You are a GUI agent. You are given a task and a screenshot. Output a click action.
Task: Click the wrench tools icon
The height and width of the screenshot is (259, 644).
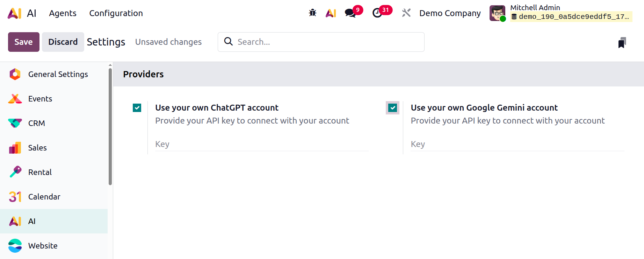tap(406, 13)
